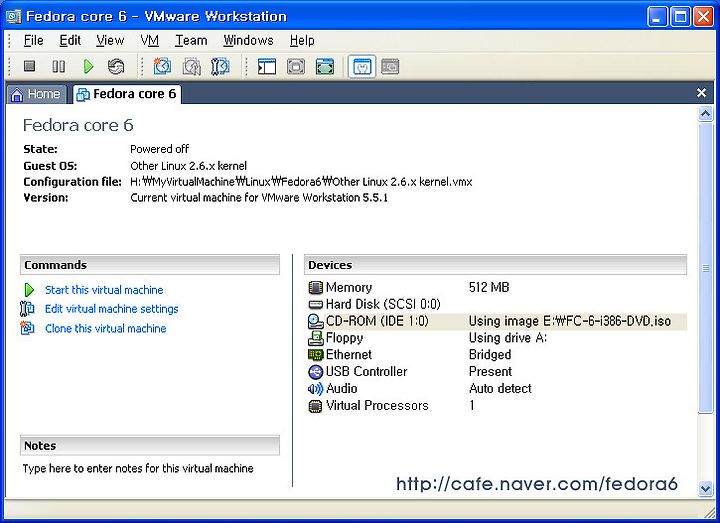Click the 512 MB memory value
The image size is (720, 523).
[489, 287]
